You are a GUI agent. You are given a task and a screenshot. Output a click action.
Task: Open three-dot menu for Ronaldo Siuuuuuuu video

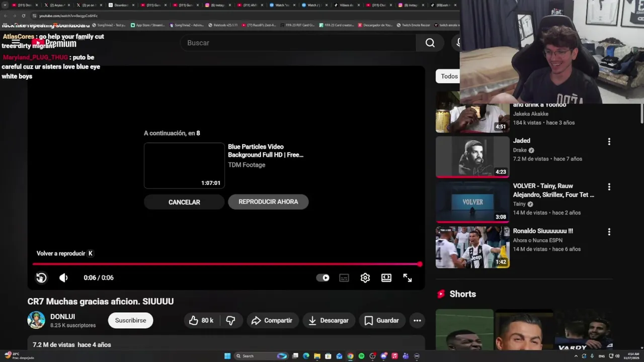609,232
